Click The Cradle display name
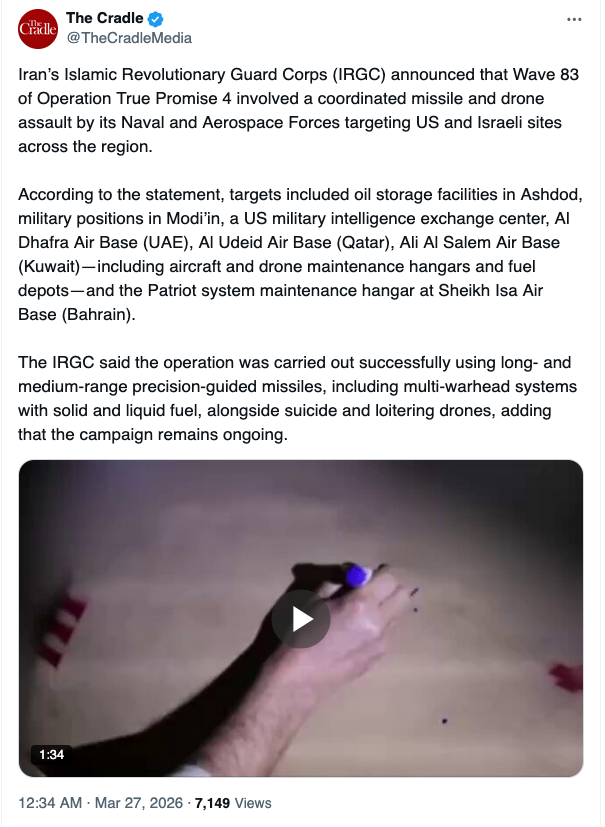This screenshot has width=605, height=827. coord(104,18)
